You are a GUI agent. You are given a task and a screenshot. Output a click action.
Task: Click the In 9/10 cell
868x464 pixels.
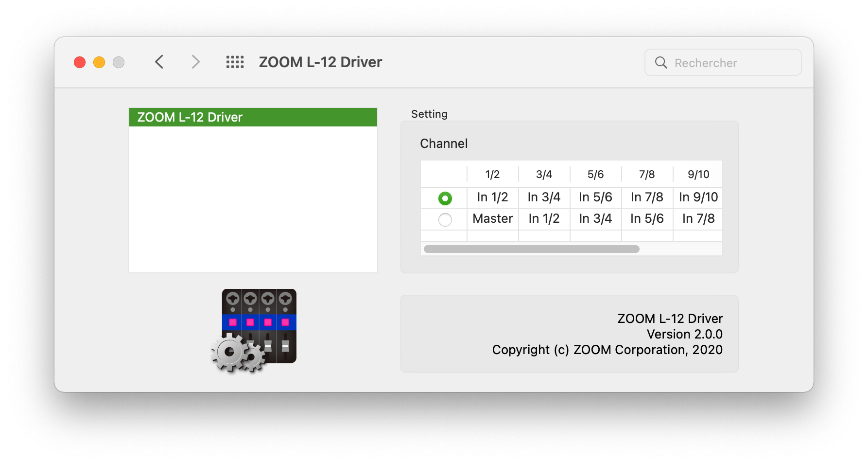[x=698, y=197]
